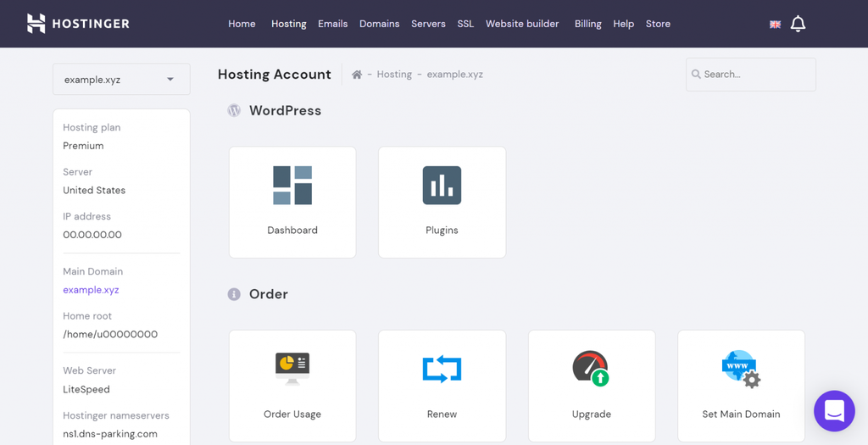Screen dimensions: 868x445
Task: Click the Hosting breadcrumb link
Action: click(394, 75)
